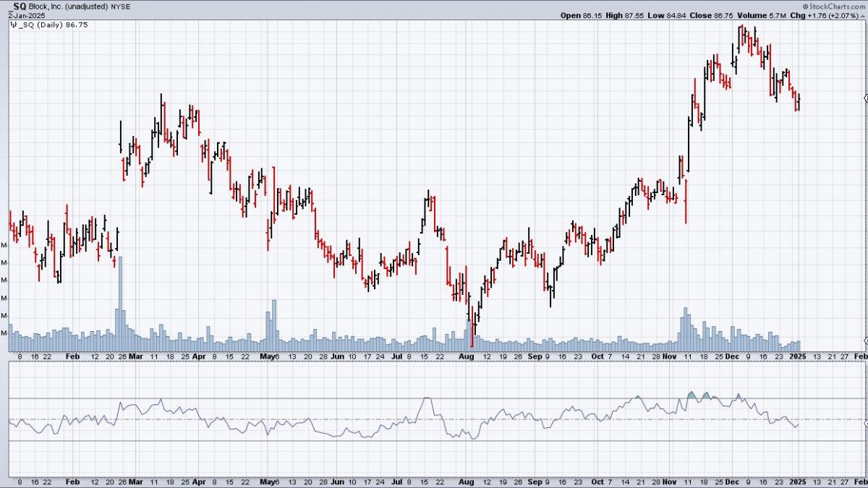This screenshot has height=488, width=868.
Task: Click the Open 86.15 value
Action: (580, 14)
